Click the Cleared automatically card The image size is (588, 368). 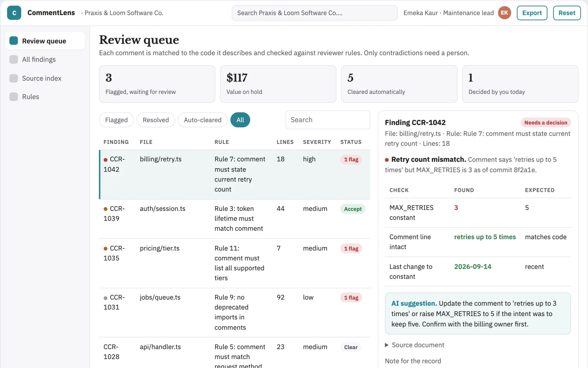(399, 84)
